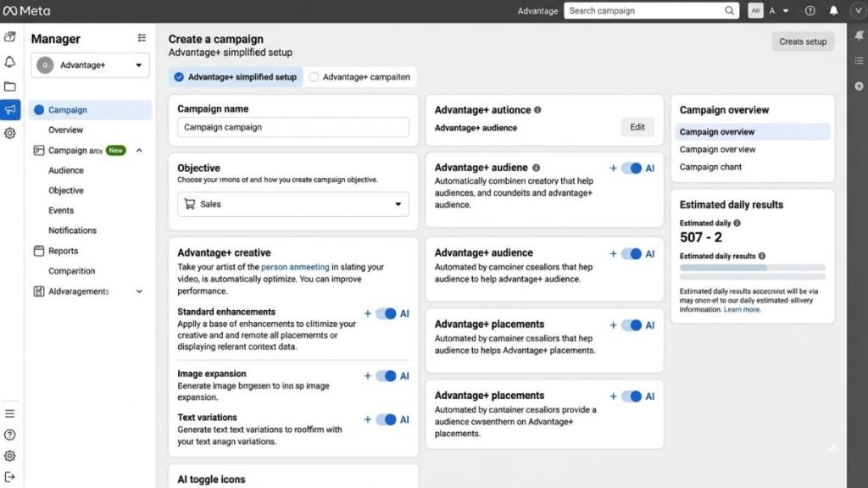Open the bottom left settings gear

pos(10,456)
